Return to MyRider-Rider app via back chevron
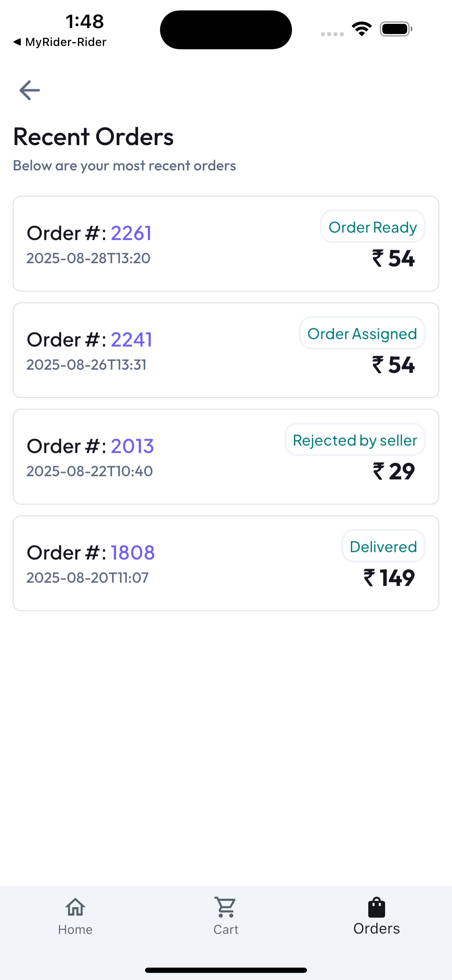Screen dimensions: 452x980 tap(17, 42)
